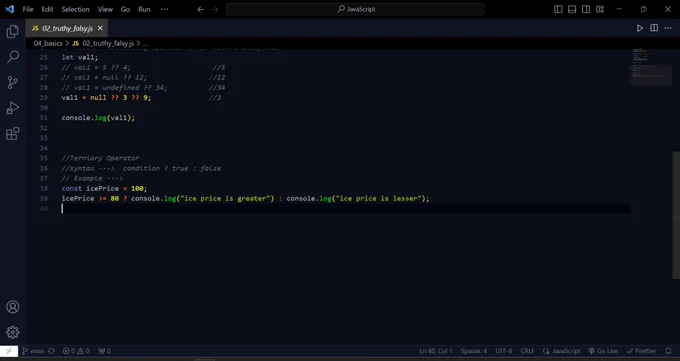This screenshot has width=680, height=361.
Task: Click the vertical editor scrollbar
Action: [x=676, y=215]
